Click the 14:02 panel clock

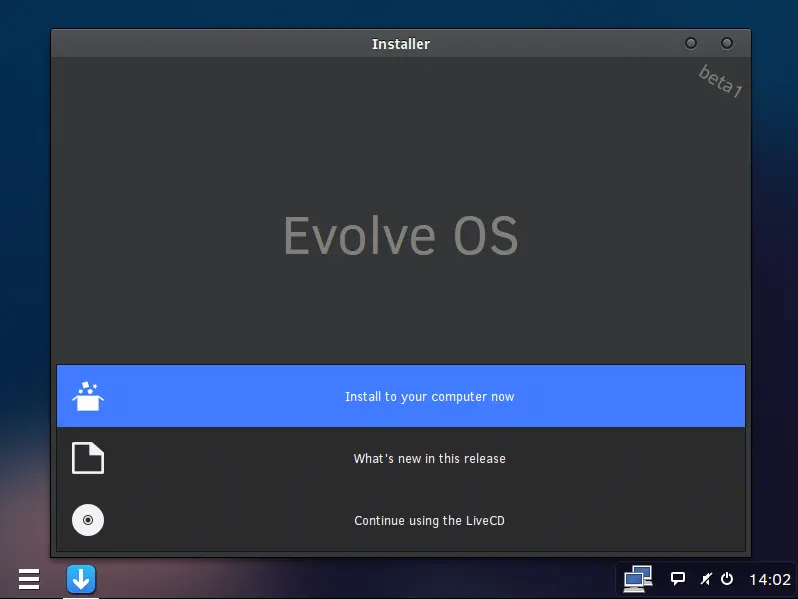click(x=770, y=579)
